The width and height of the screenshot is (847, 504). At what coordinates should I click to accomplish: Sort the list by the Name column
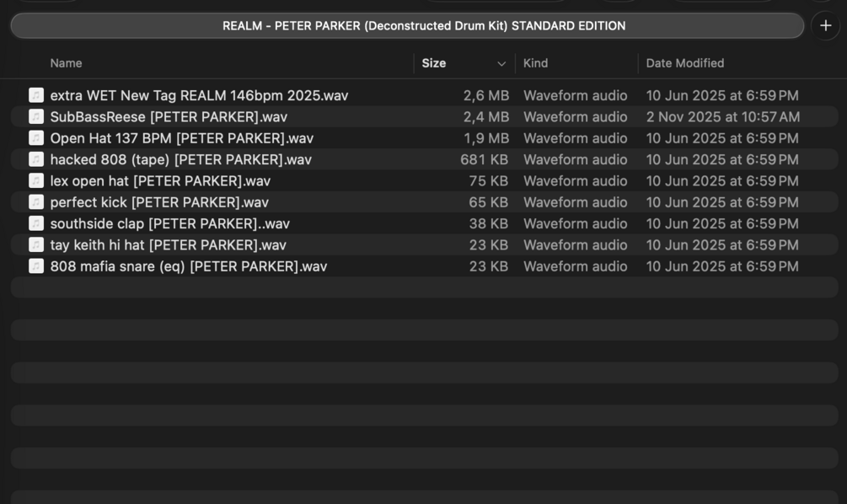(x=66, y=63)
